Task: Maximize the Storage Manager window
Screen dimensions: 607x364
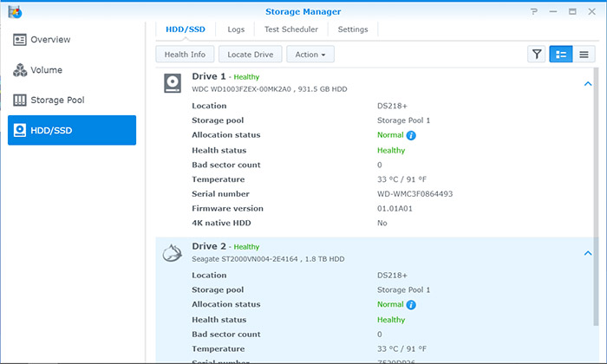Action: [572, 11]
